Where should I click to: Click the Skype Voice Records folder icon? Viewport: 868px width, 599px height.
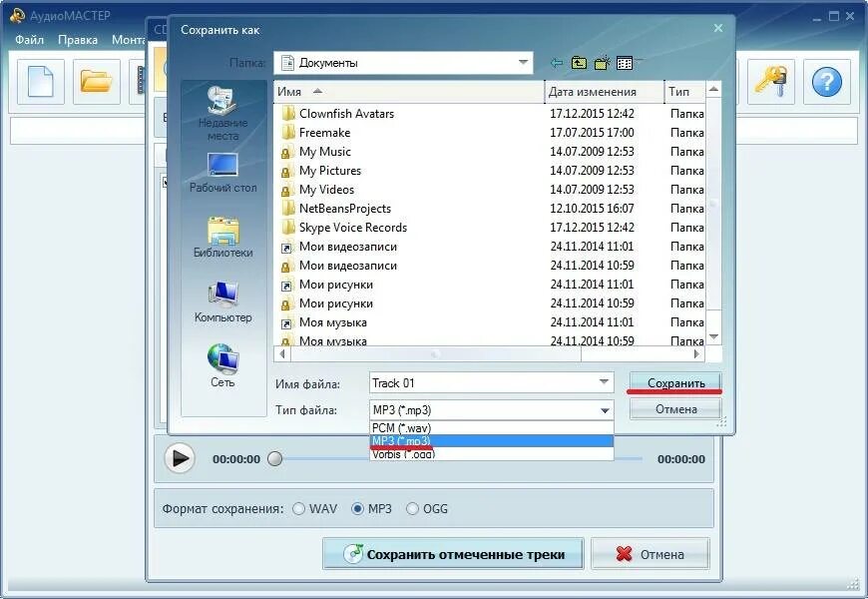288,228
